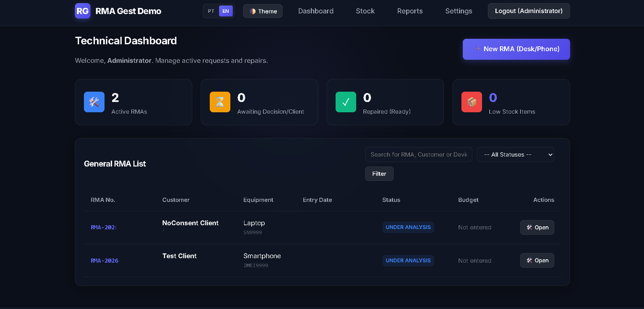This screenshot has width=644, height=309.
Task: Click the RMA link for Test Client
Action: pyautogui.click(x=105, y=261)
